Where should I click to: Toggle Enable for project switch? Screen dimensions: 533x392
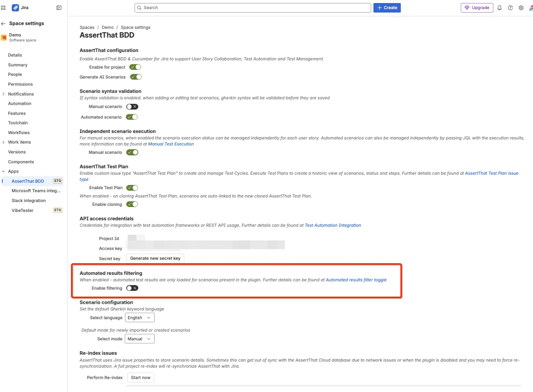click(135, 67)
